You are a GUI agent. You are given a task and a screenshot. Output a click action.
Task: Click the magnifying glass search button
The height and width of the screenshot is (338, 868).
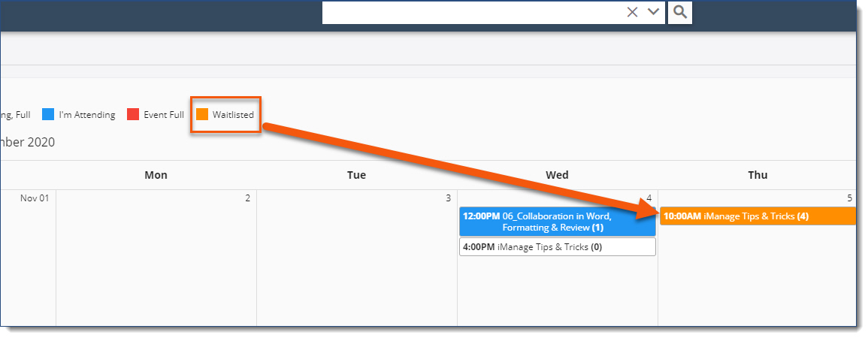pyautogui.click(x=680, y=12)
